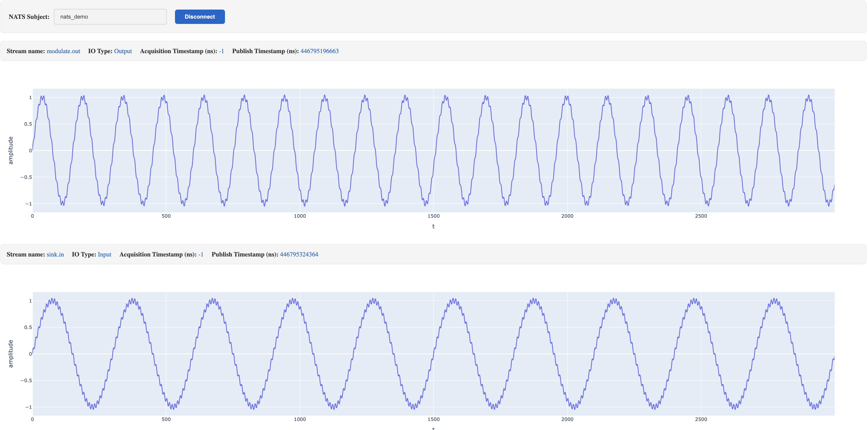Click the 1000 x-axis tick on bottom chart
This screenshot has height=430, width=868.
pyautogui.click(x=299, y=419)
